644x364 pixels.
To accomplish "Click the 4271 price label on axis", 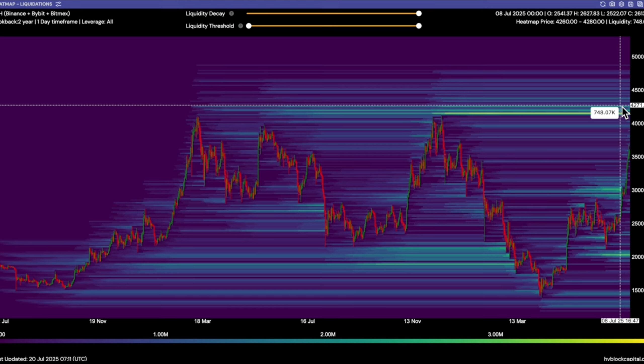I will click(x=636, y=105).
